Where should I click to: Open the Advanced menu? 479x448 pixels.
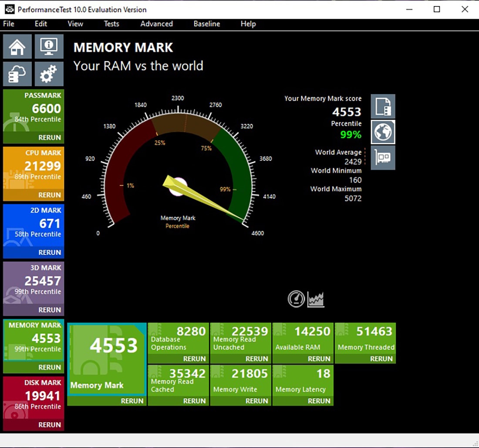(x=156, y=24)
